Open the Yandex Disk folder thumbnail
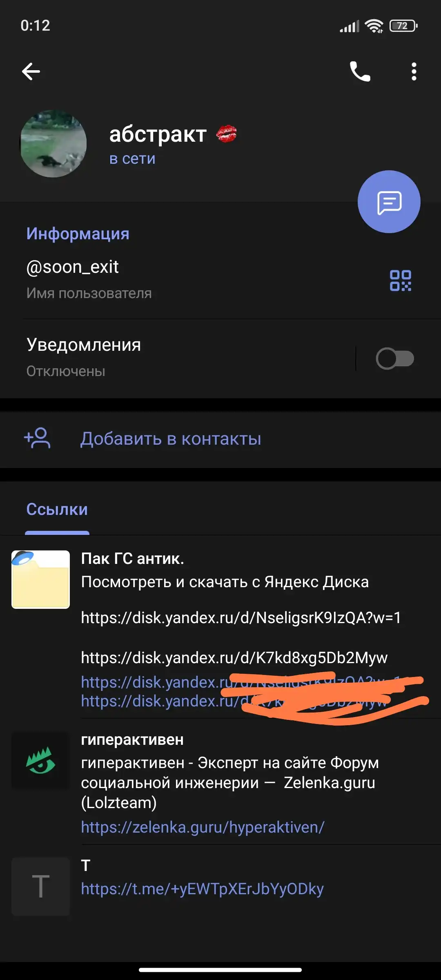The width and height of the screenshot is (441, 980). click(x=40, y=579)
